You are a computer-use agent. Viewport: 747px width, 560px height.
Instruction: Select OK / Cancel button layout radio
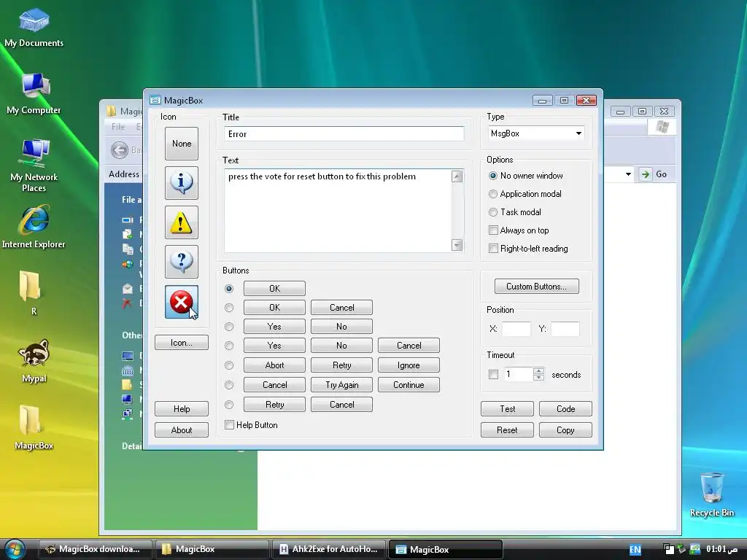coord(229,308)
